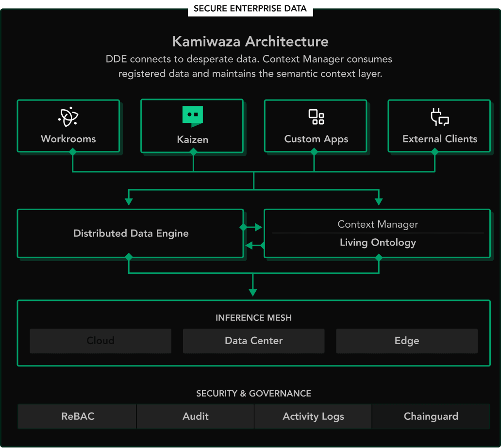Image resolution: width=501 pixels, height=448 pixels.
Task: Click the Custom Apps grid icon
Action: 317,117
